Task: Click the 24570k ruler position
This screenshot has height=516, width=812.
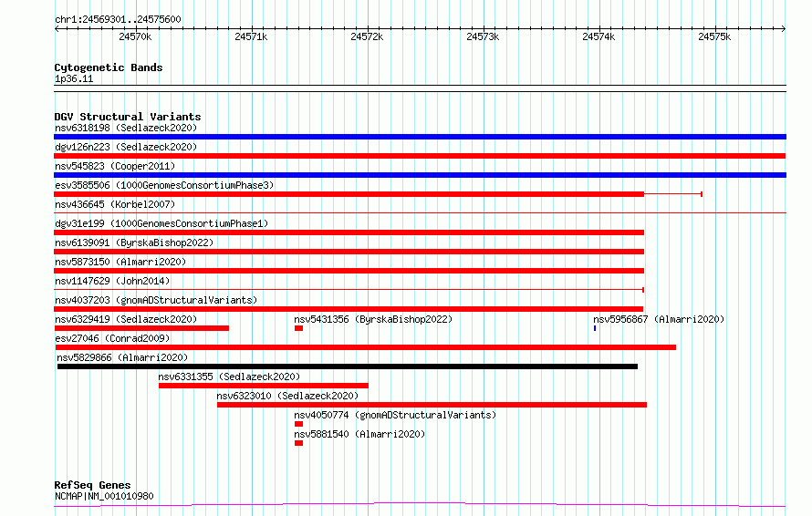Action: 135,36
